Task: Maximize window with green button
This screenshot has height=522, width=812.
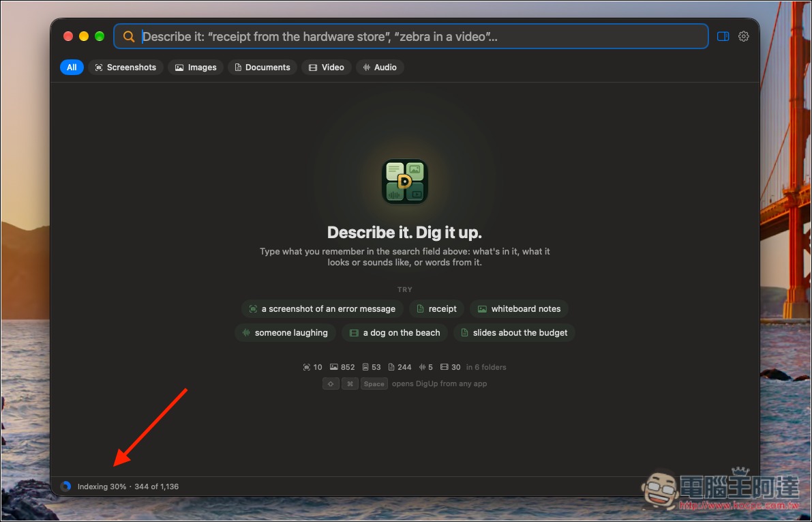Action: (100, 36)
